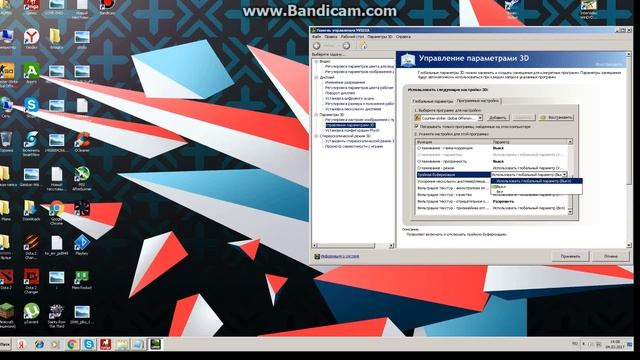Open the Downloads folder shortcut on desktop
This screenshot has height=360, width=640.
click(31, 210)
